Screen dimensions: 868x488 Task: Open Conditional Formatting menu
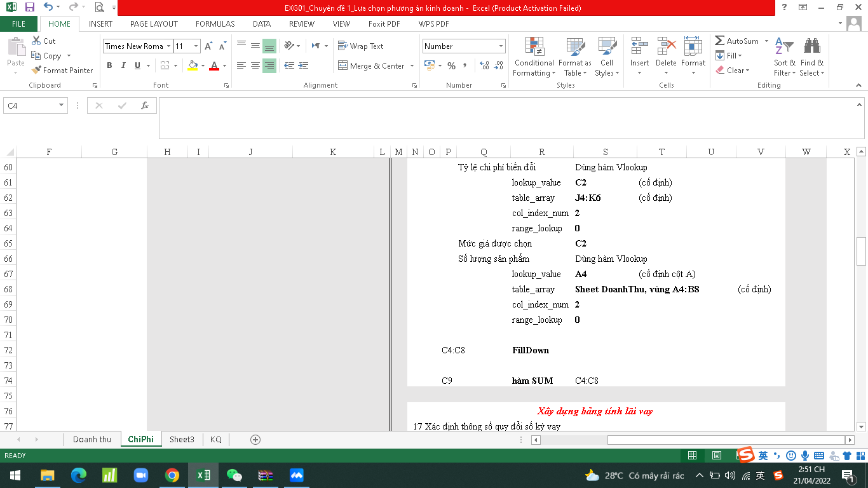534,57
